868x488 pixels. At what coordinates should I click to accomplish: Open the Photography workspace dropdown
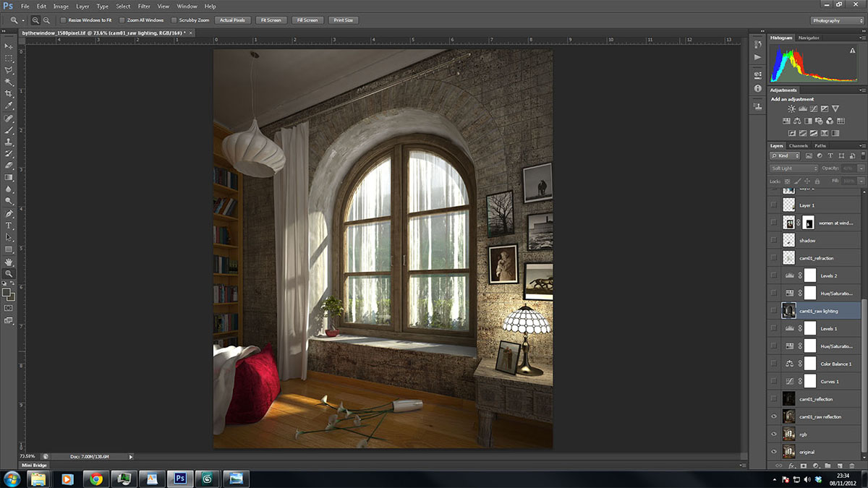pyautogui.click(x=836, y=20)
